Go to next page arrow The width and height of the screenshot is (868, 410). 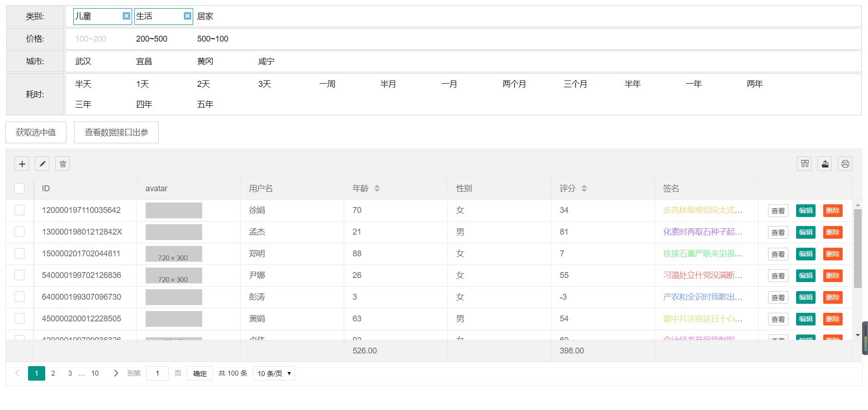(116, 373)
